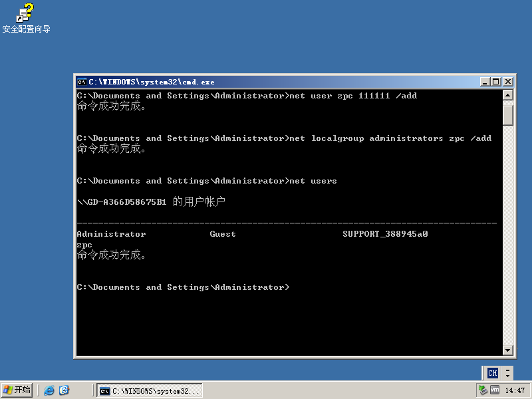Select the 安全配置向导 desktop shortcut icon
532x399 pixels.
[x=26, y=13]
